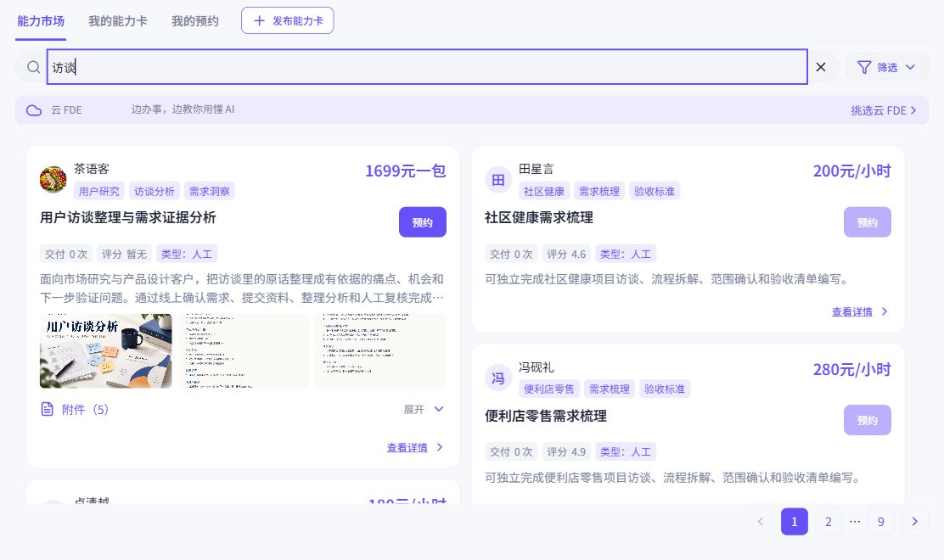Viewport: 944px width, 560px height.
Task: Select the 社区健康 tag
Action: [x=544, y=191]
